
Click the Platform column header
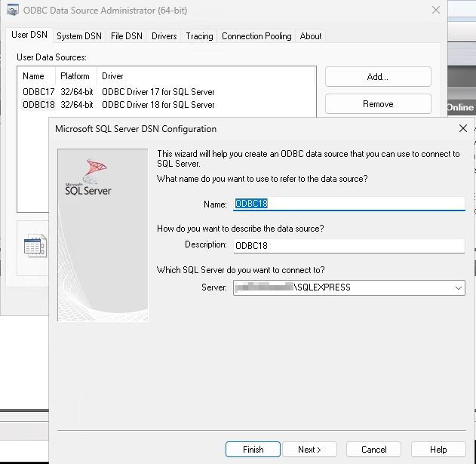point(76,76)
